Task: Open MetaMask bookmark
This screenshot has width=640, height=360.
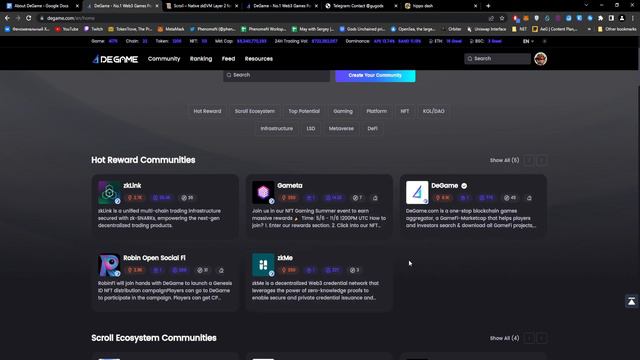Action: (x=171, y=29)
